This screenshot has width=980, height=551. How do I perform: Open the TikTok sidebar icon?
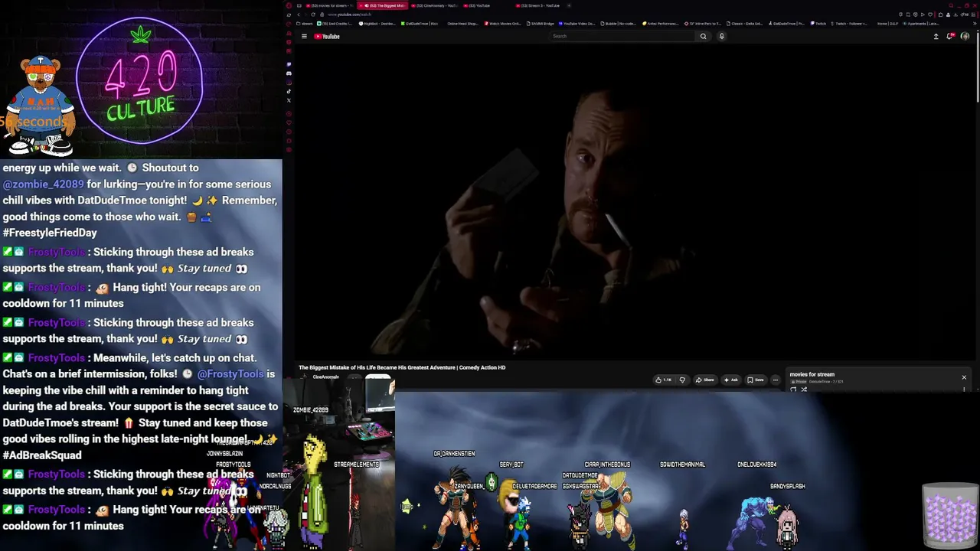pyautogui.click(x=289, y=91)
